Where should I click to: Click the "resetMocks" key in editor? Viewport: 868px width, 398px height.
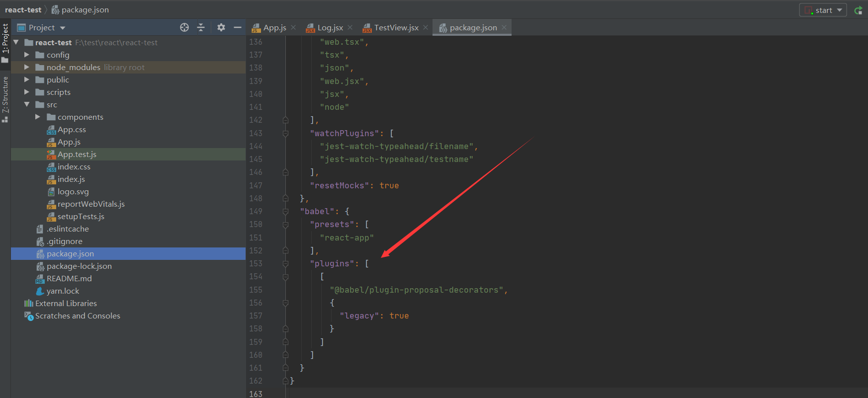[x=340, y=185]
